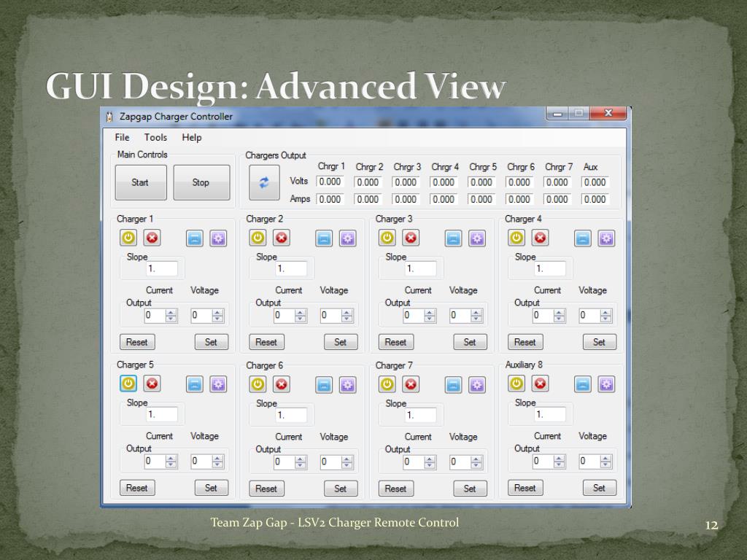Click the Charger 5 Current output field
Image resolution: width=747 pixels, height=560 pixels.
click(x=161, y=461)
